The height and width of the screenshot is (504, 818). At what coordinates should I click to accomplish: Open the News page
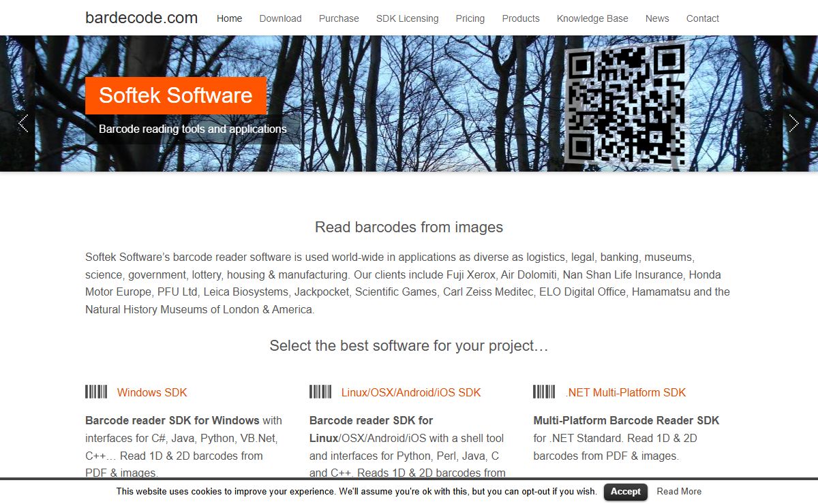coord(657,18)
